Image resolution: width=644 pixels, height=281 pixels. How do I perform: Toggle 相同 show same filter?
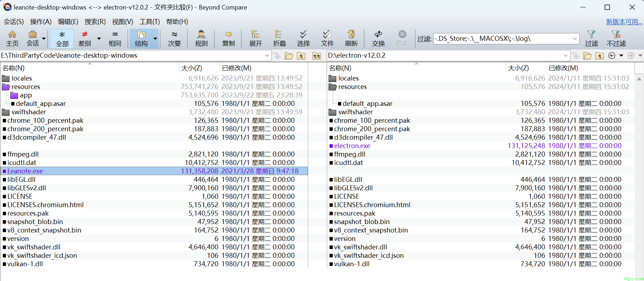(115, 39)
